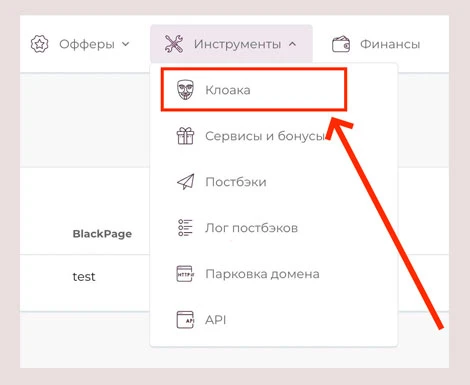Click the list icon for Лог постбэков
The width and height of the screenshot is (470, 385).
point(185,228)
